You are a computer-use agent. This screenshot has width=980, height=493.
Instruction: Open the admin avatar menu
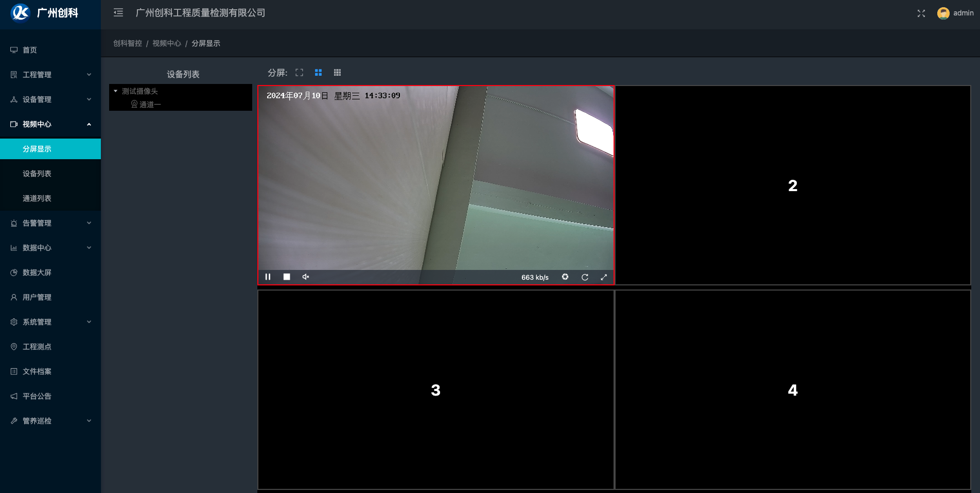pos(943,13)
